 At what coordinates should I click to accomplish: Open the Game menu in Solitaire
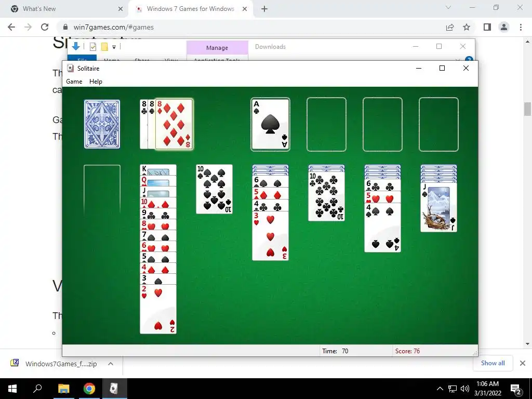[x=74, y=82]
